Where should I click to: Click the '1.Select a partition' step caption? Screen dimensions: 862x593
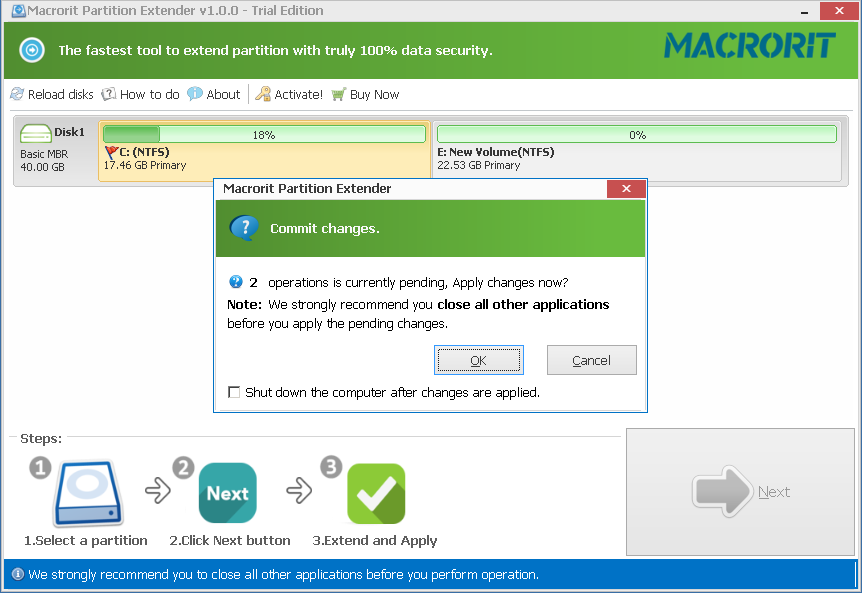[86, 540]
